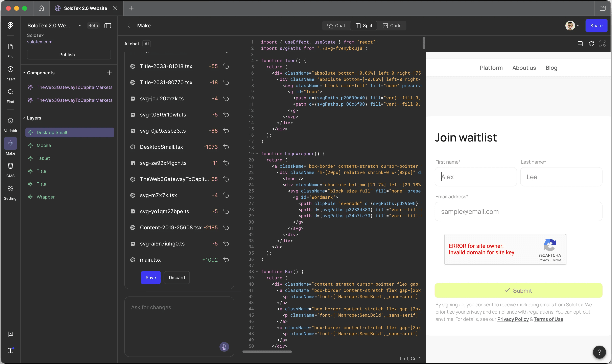This screenshot has height=364, width=612.
Task: Click the Platform nav item in preview
Action: [491, 68]
